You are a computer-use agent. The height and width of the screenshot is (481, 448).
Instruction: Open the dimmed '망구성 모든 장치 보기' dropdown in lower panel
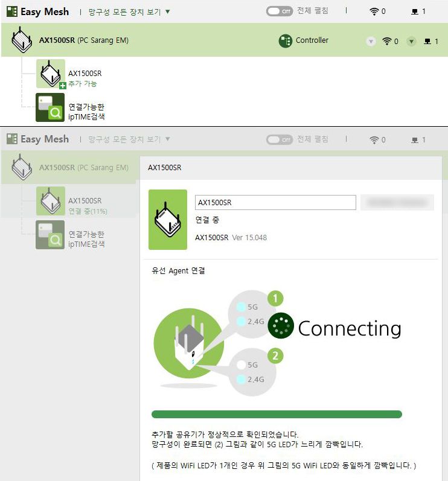(x=129, y=139)
